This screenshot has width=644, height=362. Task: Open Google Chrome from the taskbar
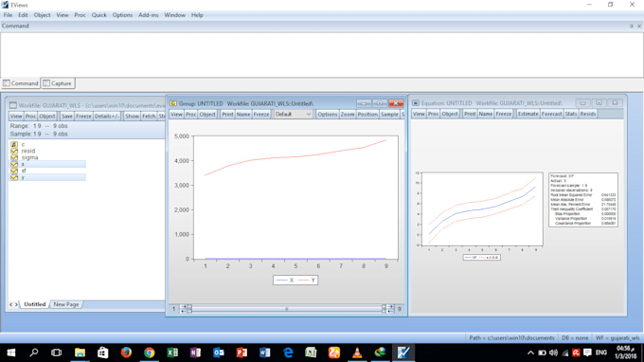[x=149, y=353]
